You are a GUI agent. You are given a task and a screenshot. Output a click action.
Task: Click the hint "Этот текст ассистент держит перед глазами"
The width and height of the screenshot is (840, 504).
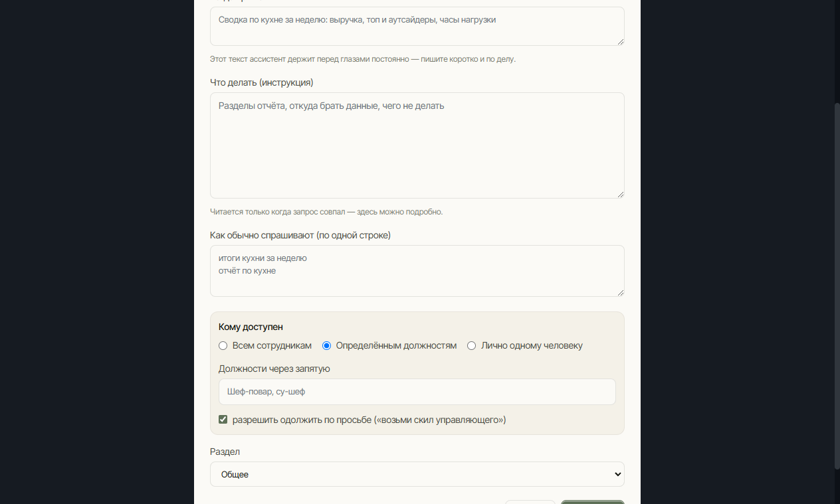363,59
